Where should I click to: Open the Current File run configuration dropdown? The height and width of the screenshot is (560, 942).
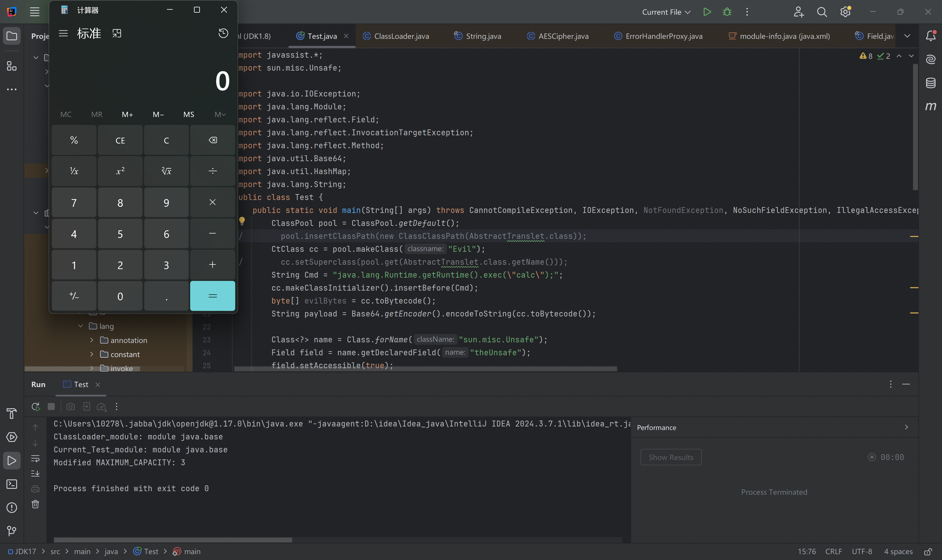[x=666, y=12]
